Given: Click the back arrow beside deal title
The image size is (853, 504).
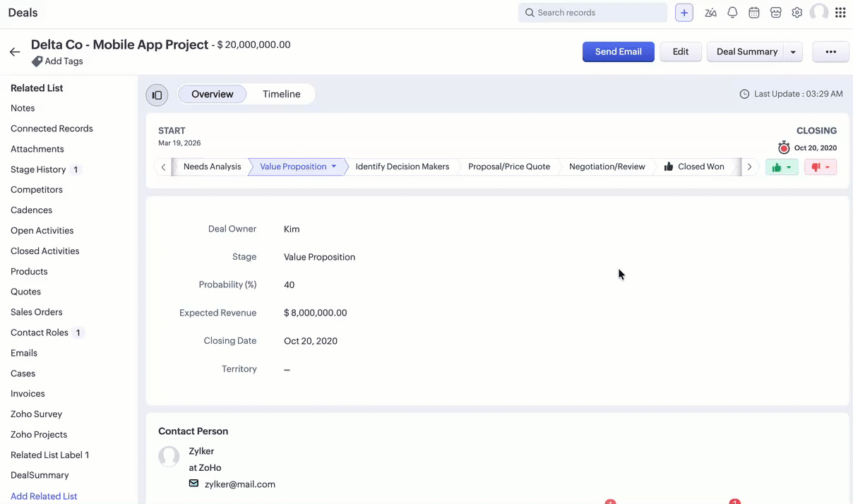Looking at the screenshot, I should click(x=15, y=52).
